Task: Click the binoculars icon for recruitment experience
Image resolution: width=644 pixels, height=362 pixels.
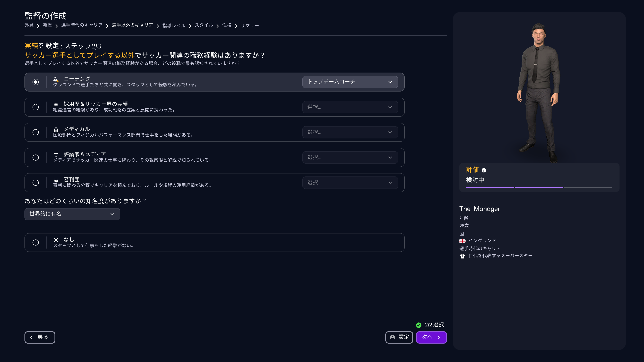Action: point(56,104)
